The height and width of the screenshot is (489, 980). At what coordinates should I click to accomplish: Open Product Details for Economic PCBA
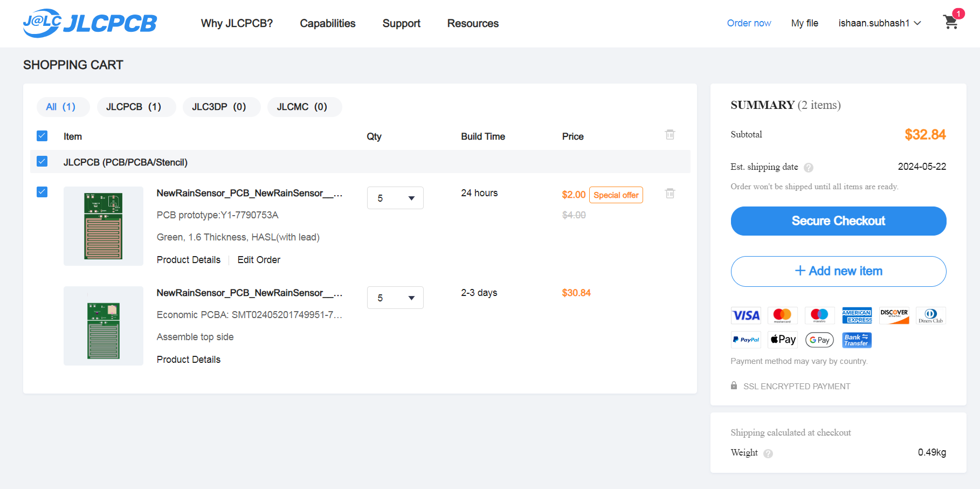click(x=189, y=360)
